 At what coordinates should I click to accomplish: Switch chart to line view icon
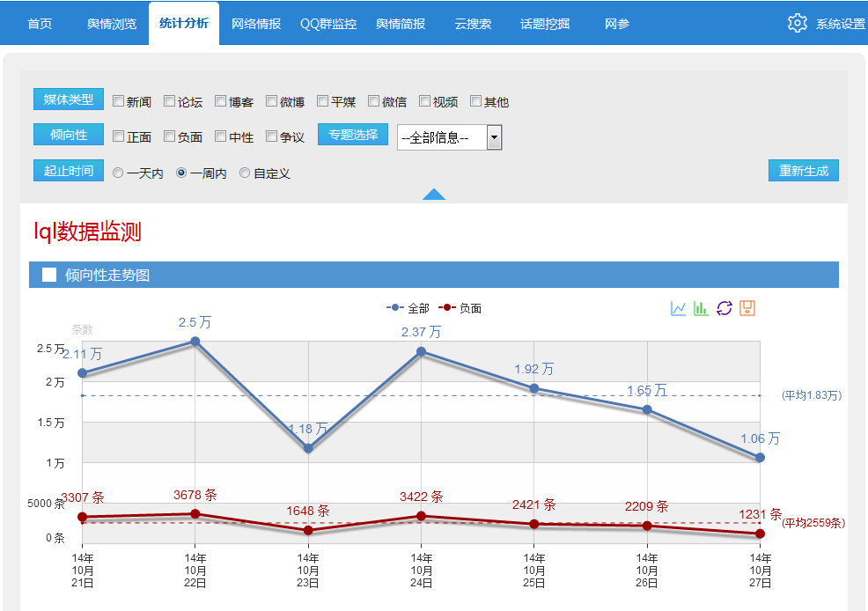pos(678,308)
